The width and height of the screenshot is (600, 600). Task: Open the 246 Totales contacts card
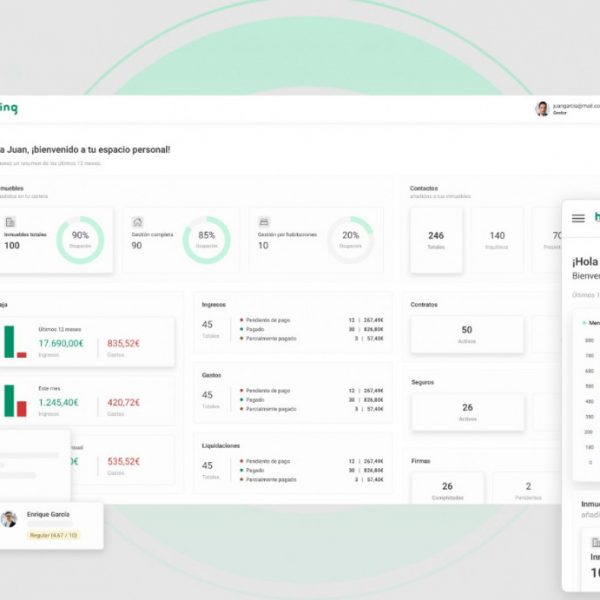[436, 240]
